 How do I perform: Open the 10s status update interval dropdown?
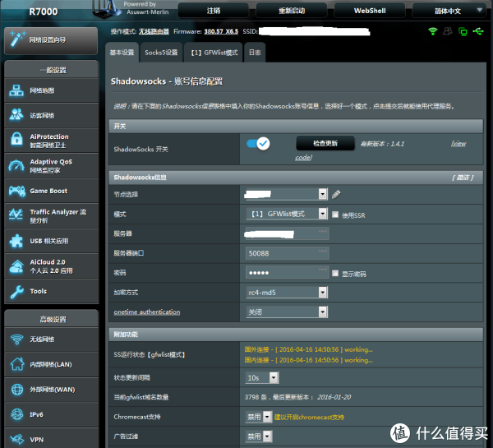(262, 377)
